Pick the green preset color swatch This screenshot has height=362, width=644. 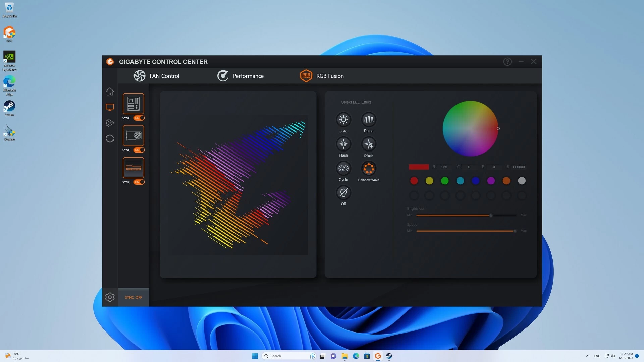[444, 181]
